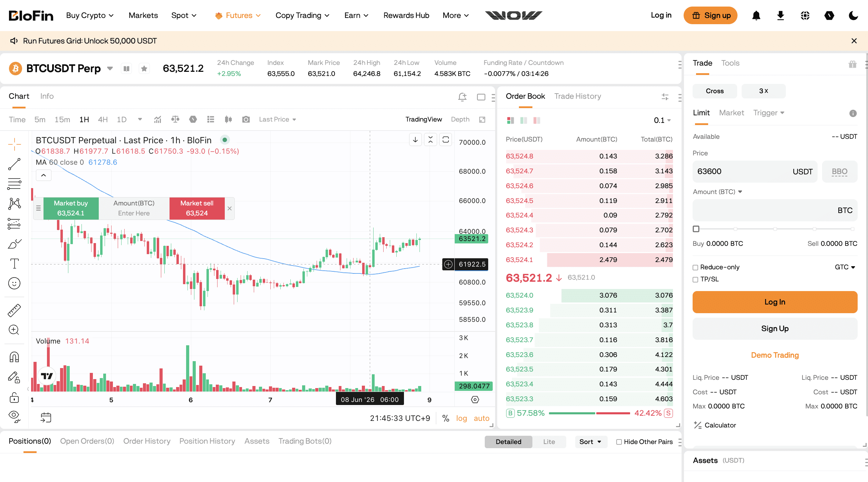Toggle the log scale option

click(x=461, y=418)
